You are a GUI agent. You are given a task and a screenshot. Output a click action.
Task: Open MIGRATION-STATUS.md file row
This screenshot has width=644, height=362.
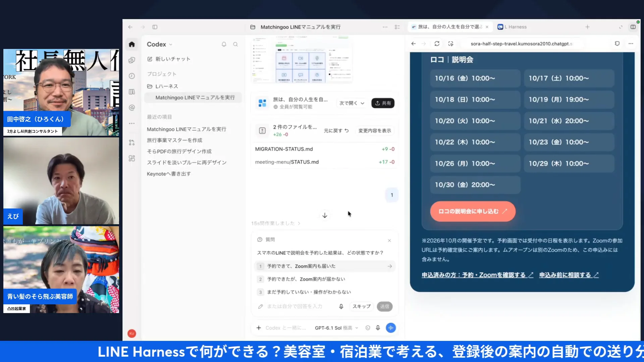tap(325, 149)
